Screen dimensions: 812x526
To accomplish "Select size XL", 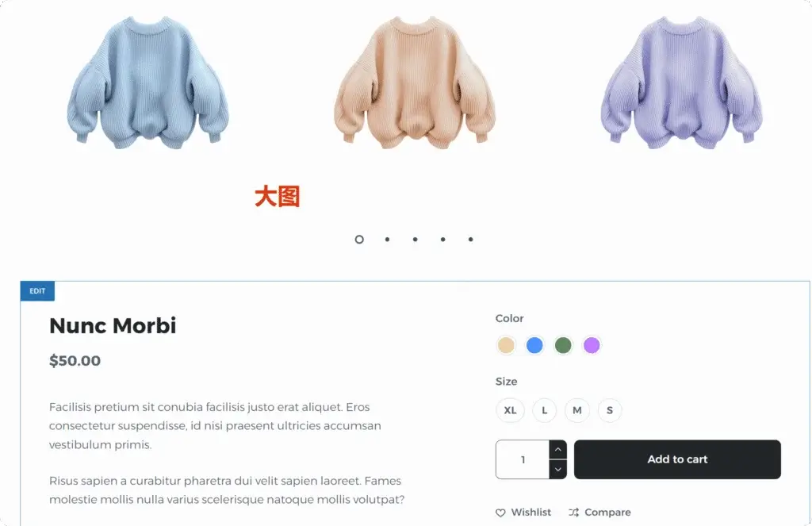I will (510, 410).
